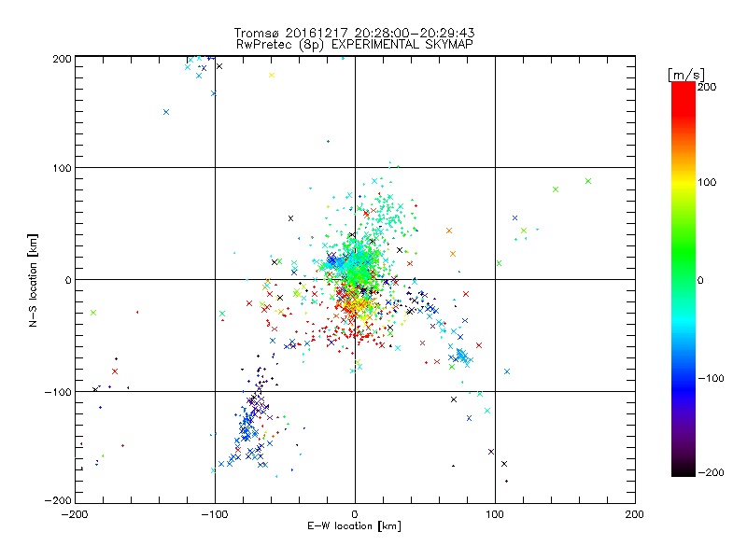Click the plot title 'Tromsø 20161217 20:28:00-20:29:43'
747x560 pixels.
(x=354, y=33)
